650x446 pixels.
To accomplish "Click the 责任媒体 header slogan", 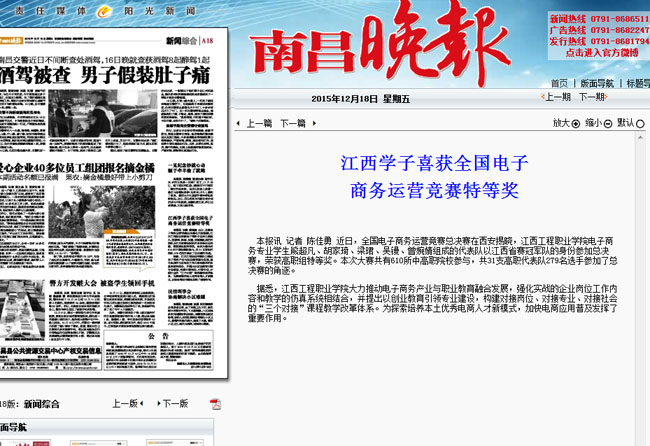I will pos(50,11).
